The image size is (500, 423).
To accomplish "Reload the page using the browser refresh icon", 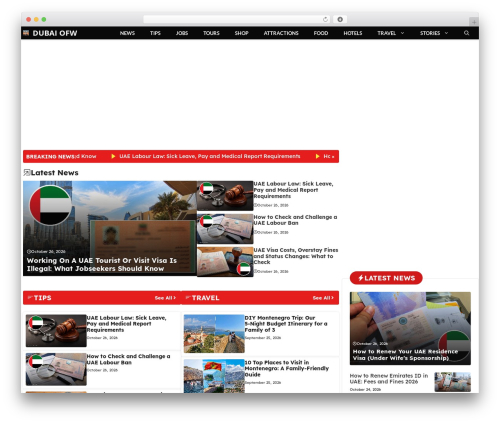I will 325,20.
